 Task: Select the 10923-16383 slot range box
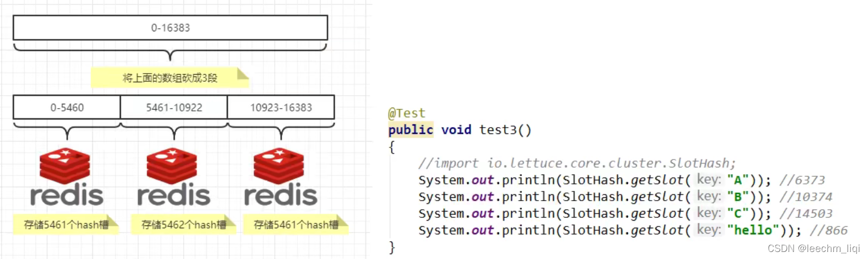coord(281,107)
